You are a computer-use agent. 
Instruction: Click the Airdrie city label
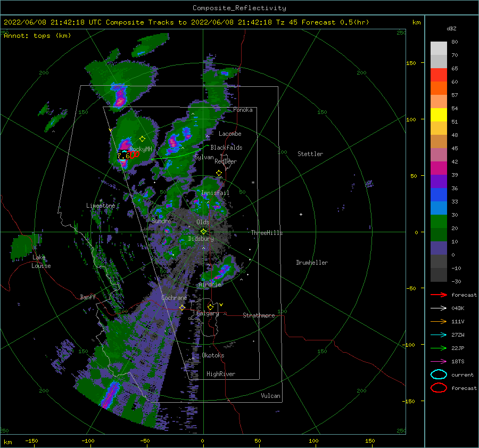210,284
